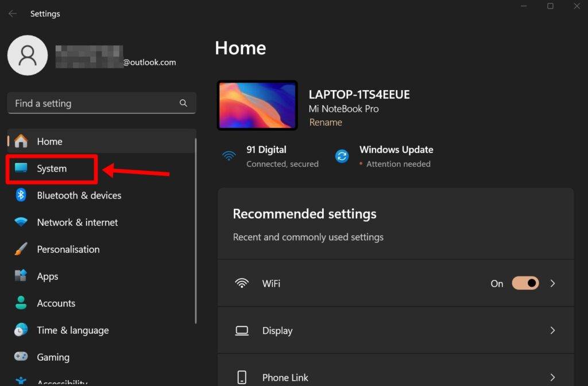Click the Personalisation paintbrush icon
588x386 pixels.
coord(20,249)
